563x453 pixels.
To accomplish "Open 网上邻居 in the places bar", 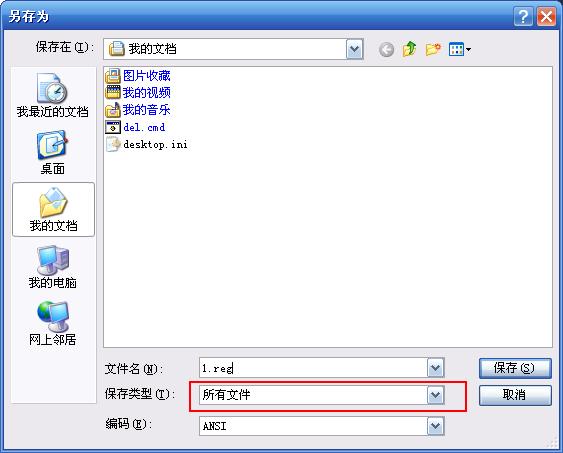I will (52, 323).
